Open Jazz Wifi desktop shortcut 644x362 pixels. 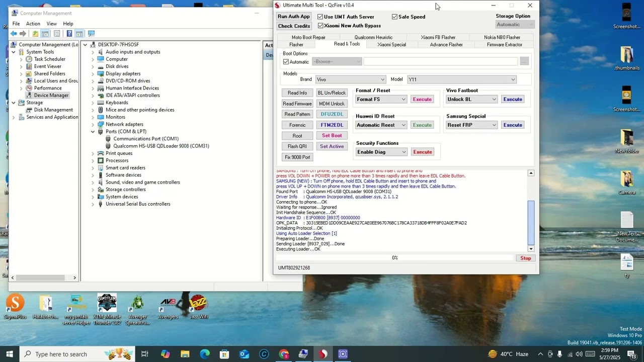198,307
